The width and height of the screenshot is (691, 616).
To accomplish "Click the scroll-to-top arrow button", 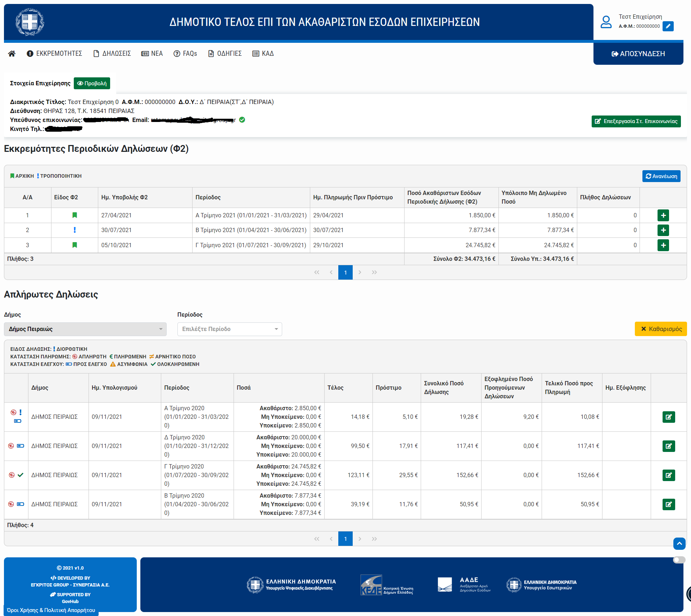I will [x=679, y=544].
